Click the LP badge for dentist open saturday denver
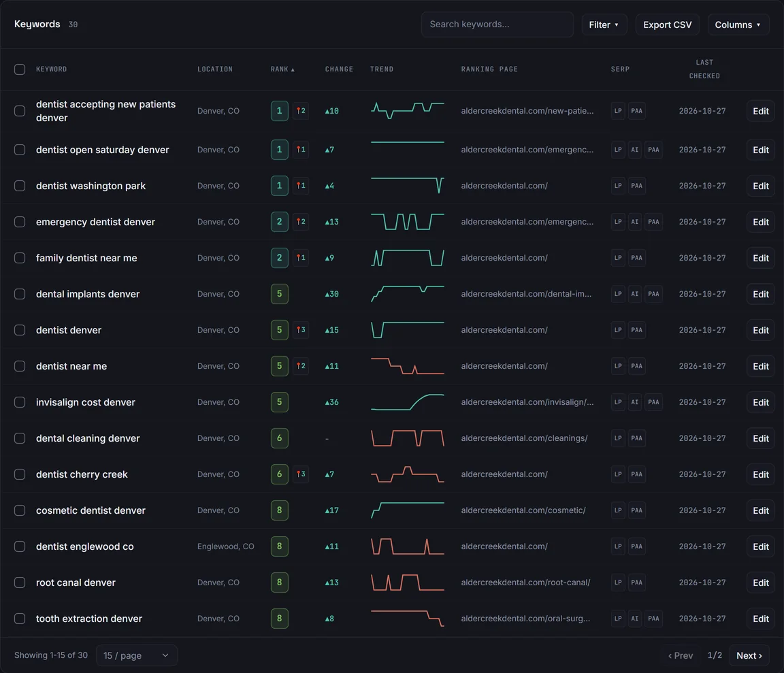The image size is (784, 673). pos(618,150)
